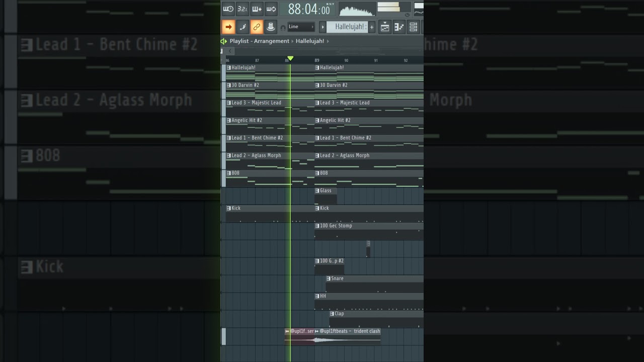Select second Angelic Hit #2 clip title

(x=335, y=120)
